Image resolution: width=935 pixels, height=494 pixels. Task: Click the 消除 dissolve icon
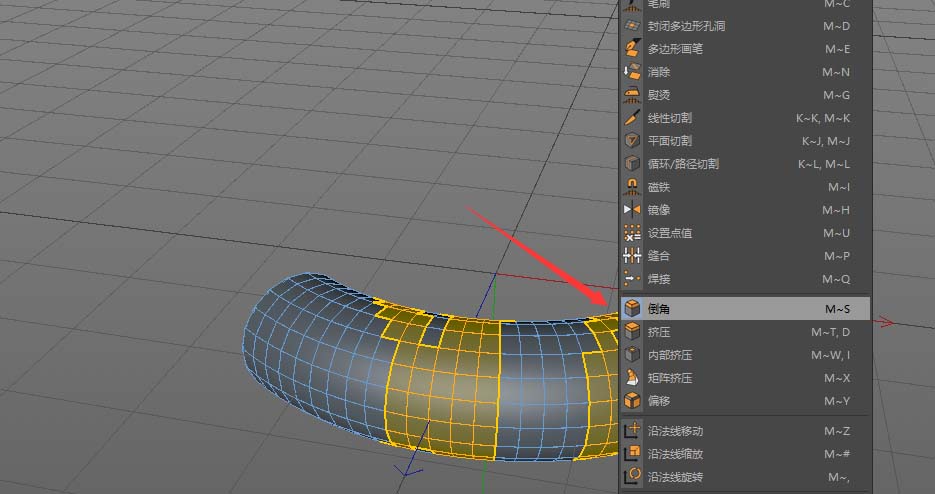632,72
